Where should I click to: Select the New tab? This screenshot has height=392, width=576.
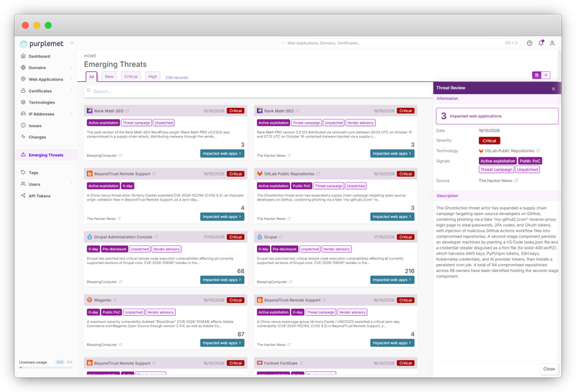coord(109,76)
